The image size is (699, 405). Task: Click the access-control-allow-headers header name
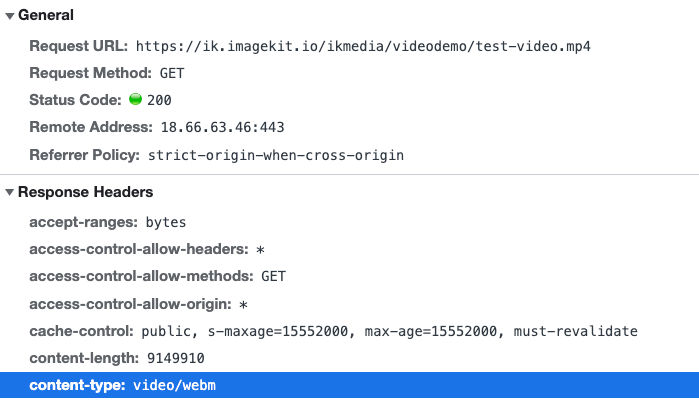click(139, 249)
